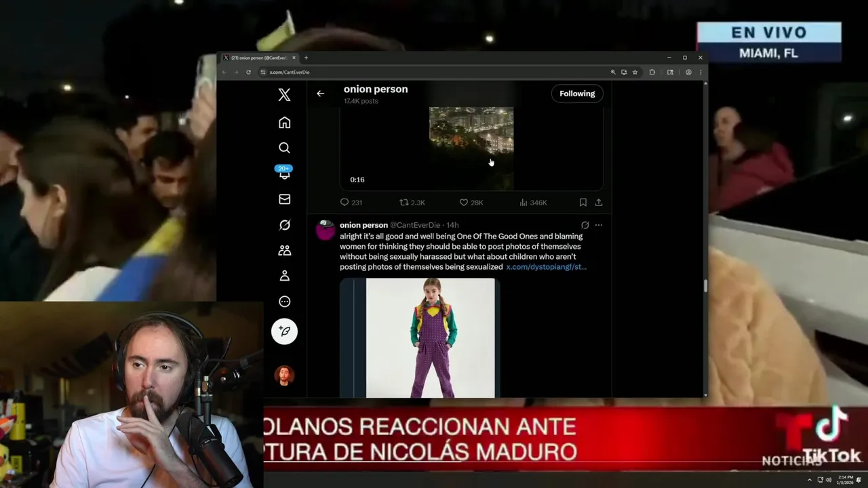Click scrollbar down arrow in browser
868x488 pixels.
(x=705, y=394)
